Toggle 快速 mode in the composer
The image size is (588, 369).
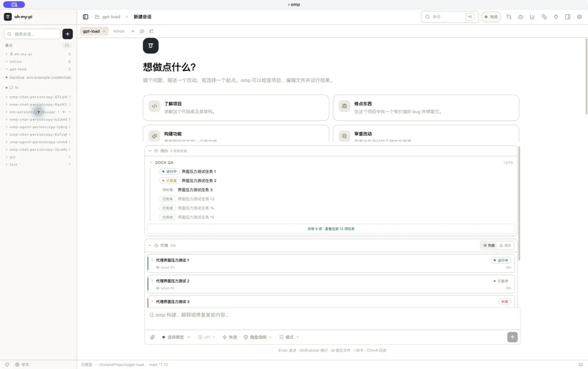tap(230, 337)
